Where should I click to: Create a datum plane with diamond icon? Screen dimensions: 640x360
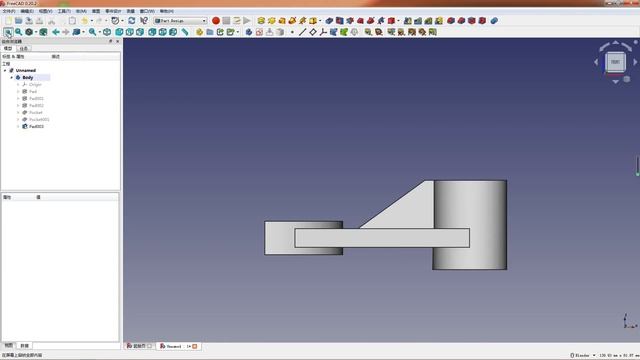coord(313,32)
